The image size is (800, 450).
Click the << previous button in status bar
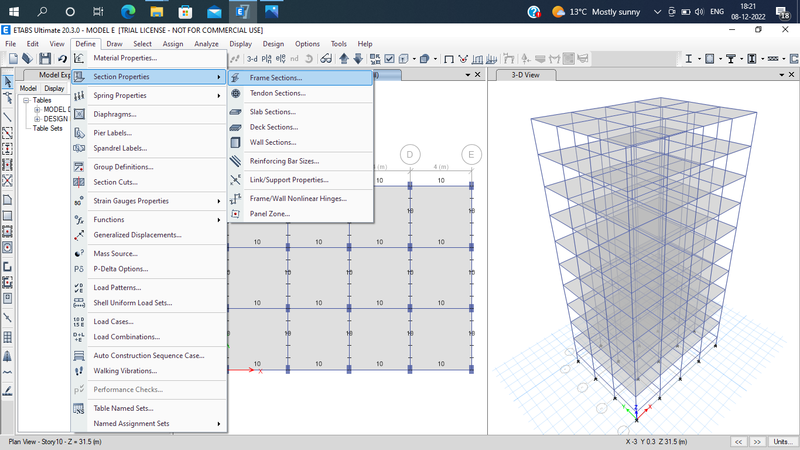[738, 442]
